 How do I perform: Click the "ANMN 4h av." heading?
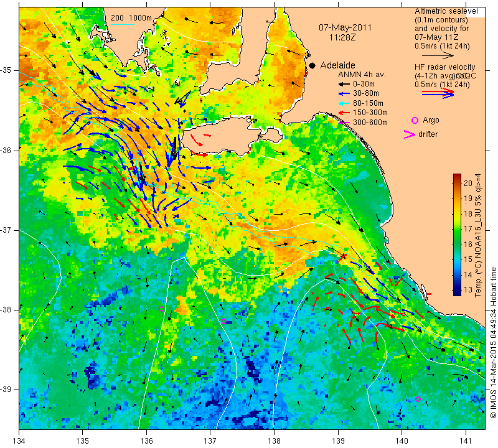[362, 75]
